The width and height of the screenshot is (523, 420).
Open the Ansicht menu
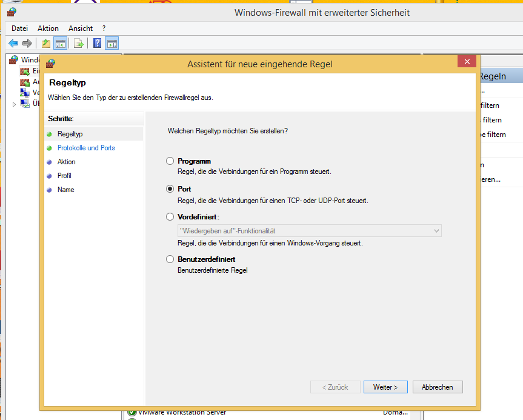[x=81, y=28]
